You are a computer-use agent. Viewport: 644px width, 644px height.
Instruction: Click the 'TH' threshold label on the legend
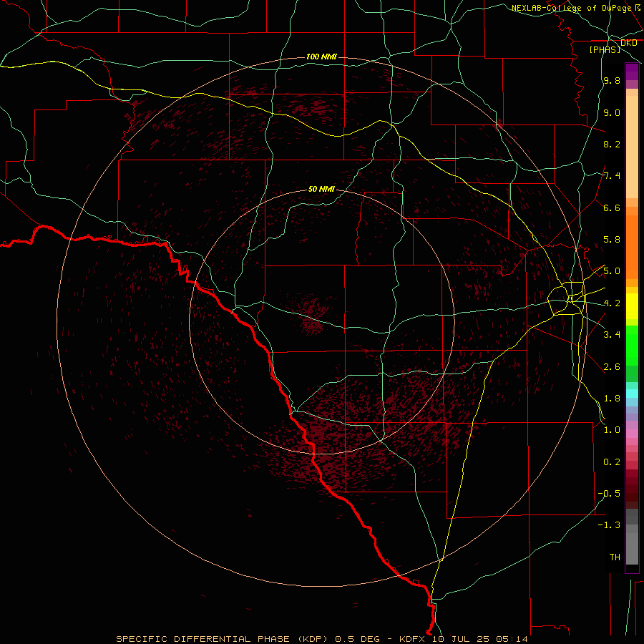tap(615, 557)
